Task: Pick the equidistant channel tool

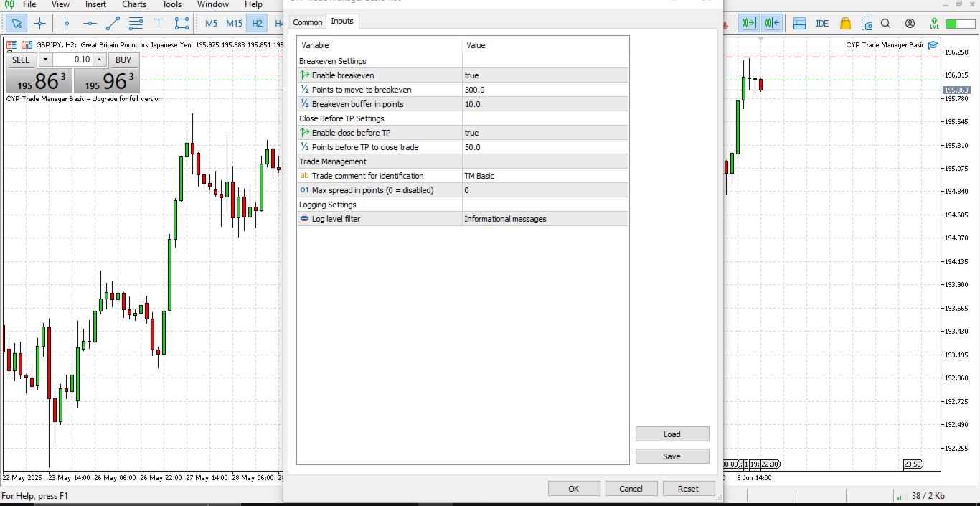Action: tap(136, 24)
